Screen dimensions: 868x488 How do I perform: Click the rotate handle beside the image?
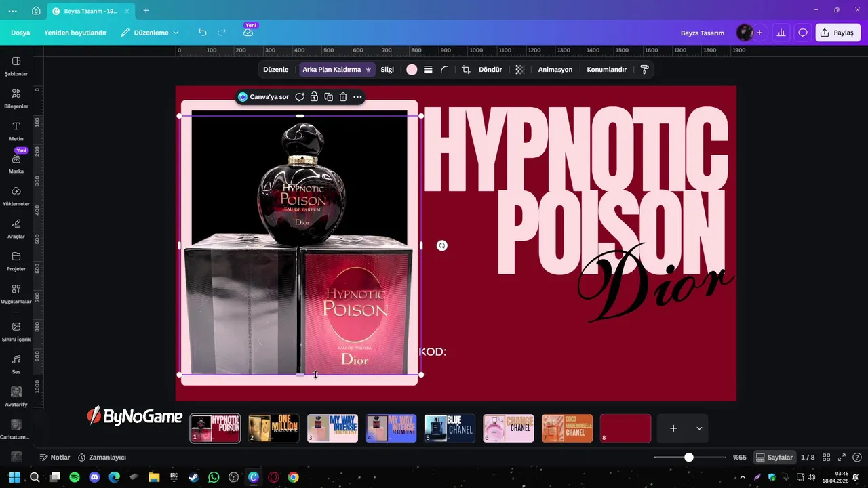point(442,245)
